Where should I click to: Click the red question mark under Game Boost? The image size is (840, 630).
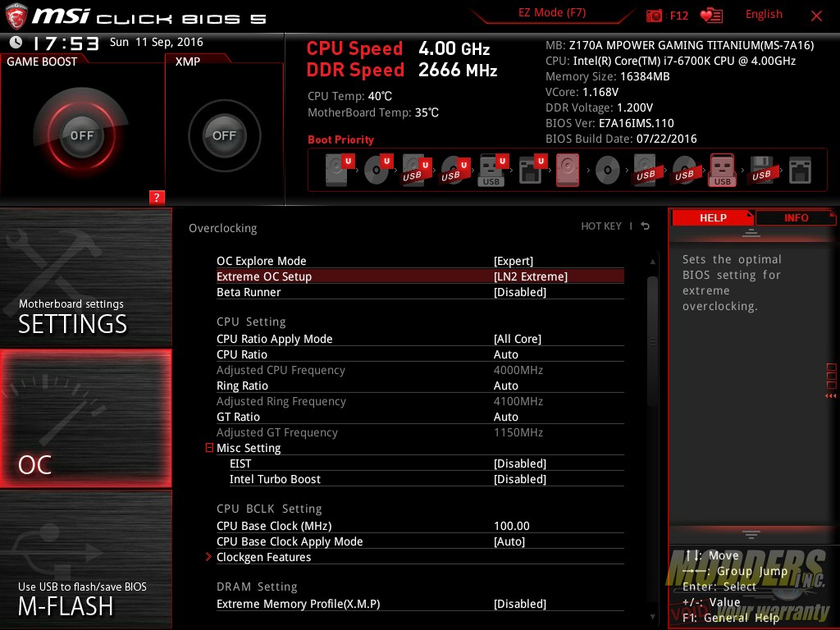157,197
